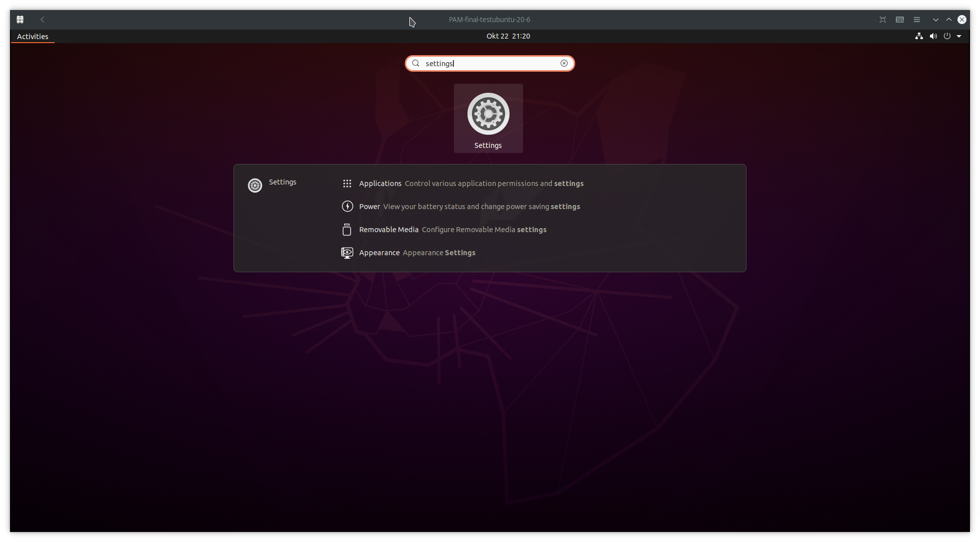The image size is (980, 542).
Task: Toggle fullscreen in viewer title bar
Action: 883,20
